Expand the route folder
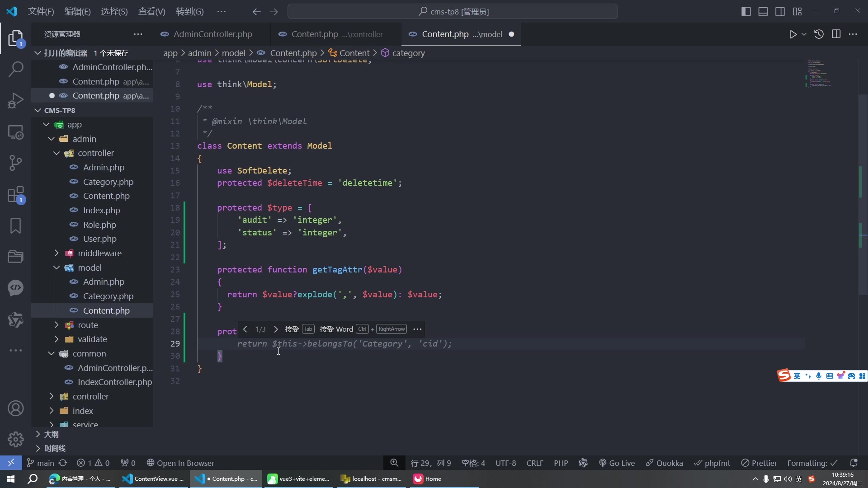 coord(57,325)
